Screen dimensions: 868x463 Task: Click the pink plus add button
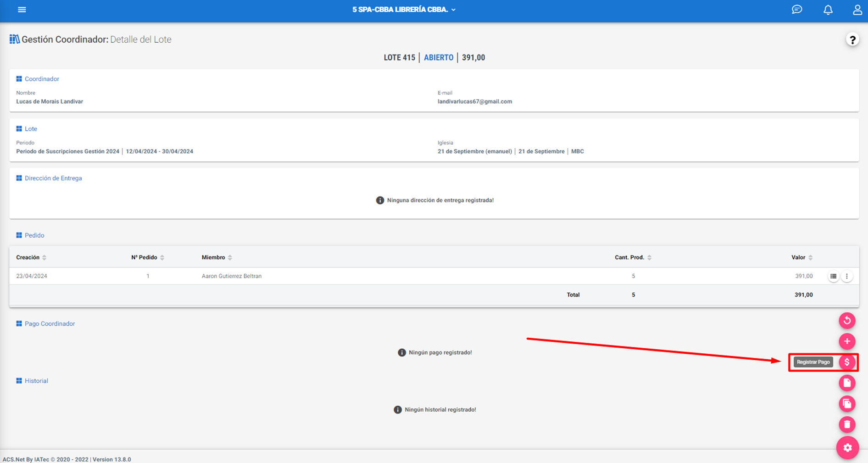click(x=847, y=341)
